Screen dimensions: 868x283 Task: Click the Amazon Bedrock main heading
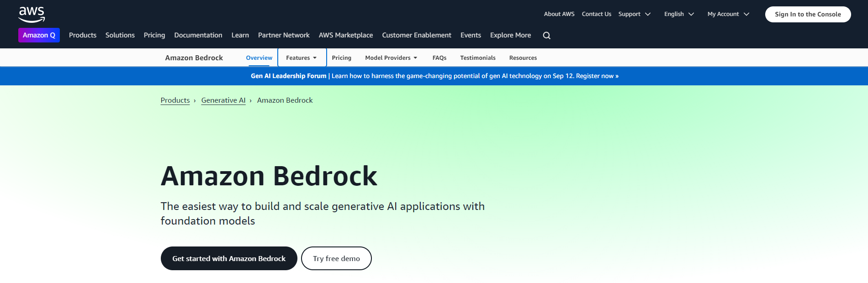pyautogui.click(x=269, y=176)
